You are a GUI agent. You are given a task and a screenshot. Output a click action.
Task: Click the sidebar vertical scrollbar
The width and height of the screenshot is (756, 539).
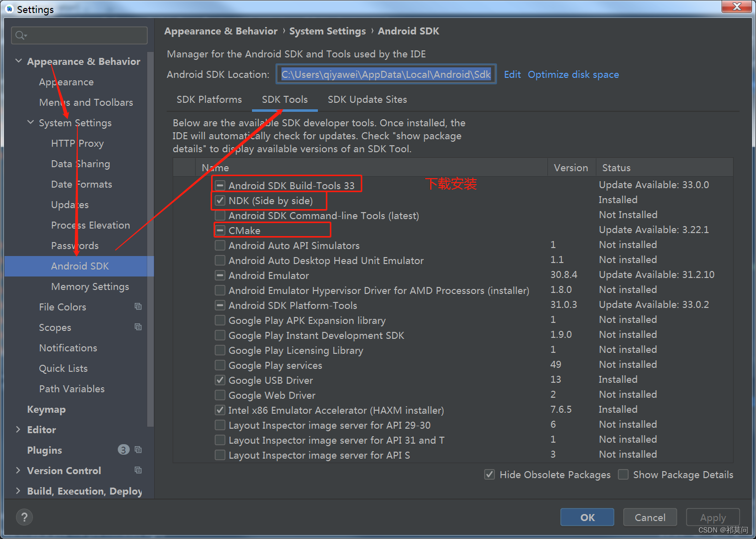[150, 239]
